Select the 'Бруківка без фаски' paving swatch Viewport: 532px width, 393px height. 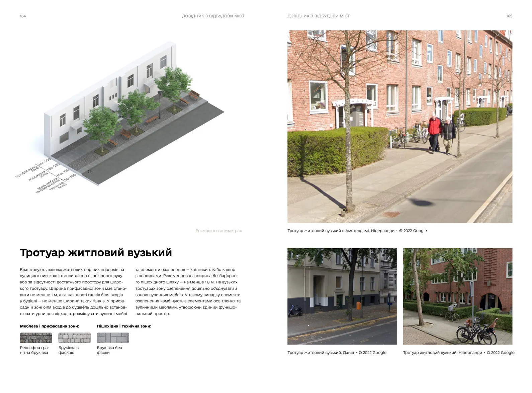113,338
